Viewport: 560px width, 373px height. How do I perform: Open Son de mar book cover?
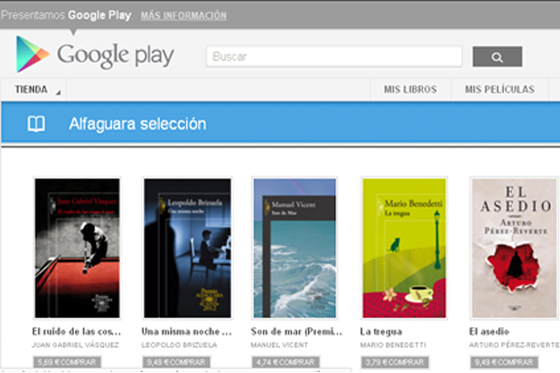295,248
